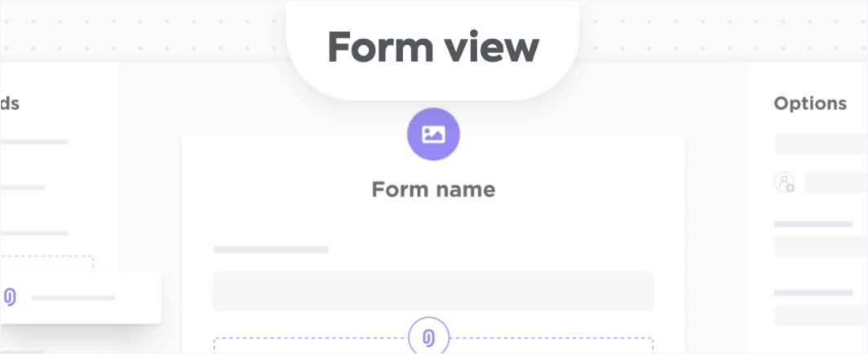
Task: Select the Form view title tab
Action: pos(432,47)
